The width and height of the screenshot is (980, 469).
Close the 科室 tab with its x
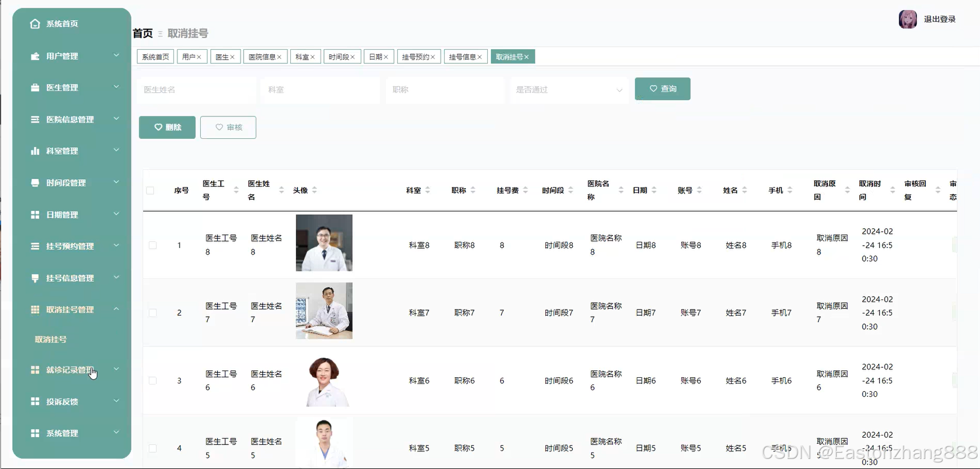point(313,57)
